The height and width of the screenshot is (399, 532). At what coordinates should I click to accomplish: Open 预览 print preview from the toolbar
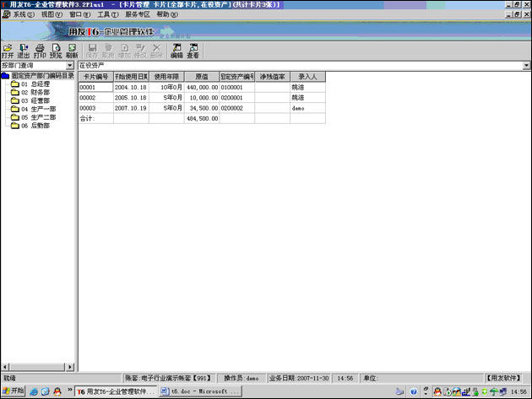point(56,51)
